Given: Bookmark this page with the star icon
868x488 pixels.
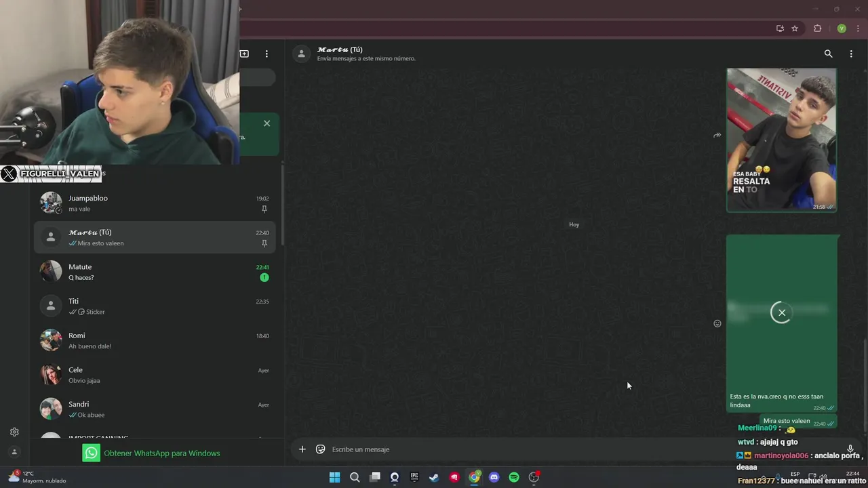Looking at the screenshot, I should click(795, 28).
